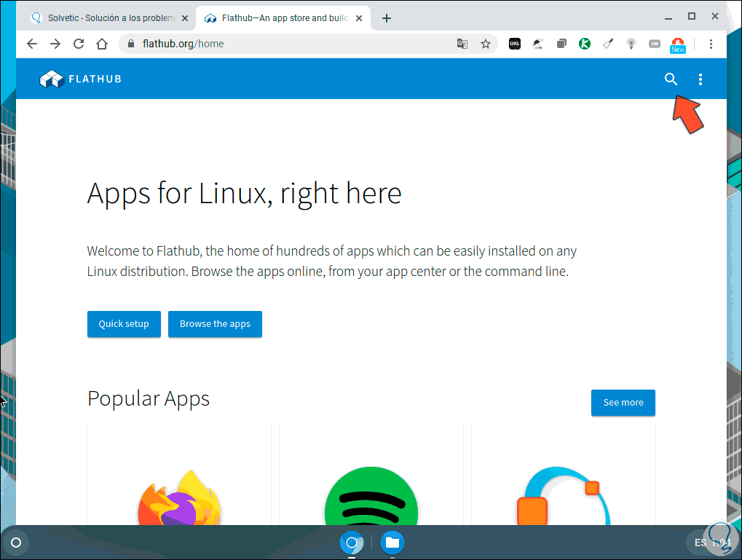Click the bird extension icon next to URL

point(538,44)
